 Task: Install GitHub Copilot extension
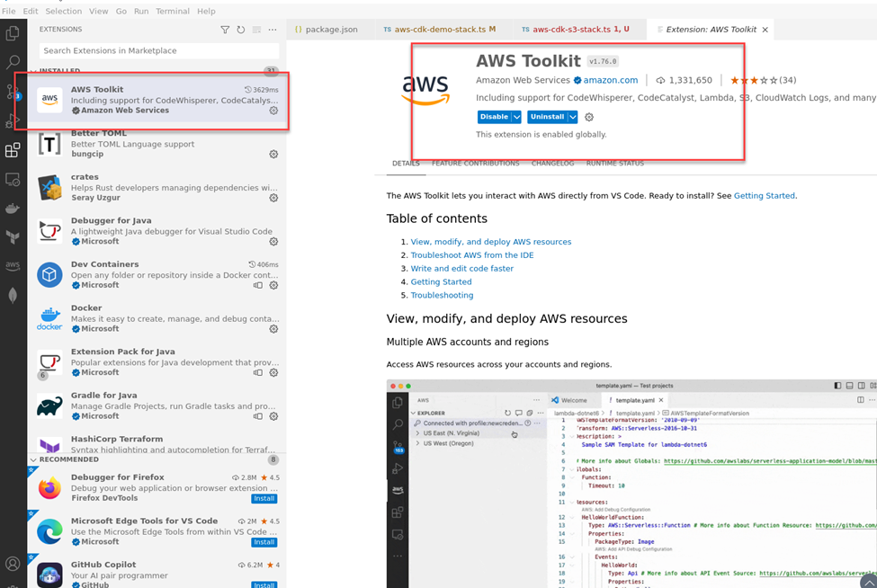coord(264,584)
